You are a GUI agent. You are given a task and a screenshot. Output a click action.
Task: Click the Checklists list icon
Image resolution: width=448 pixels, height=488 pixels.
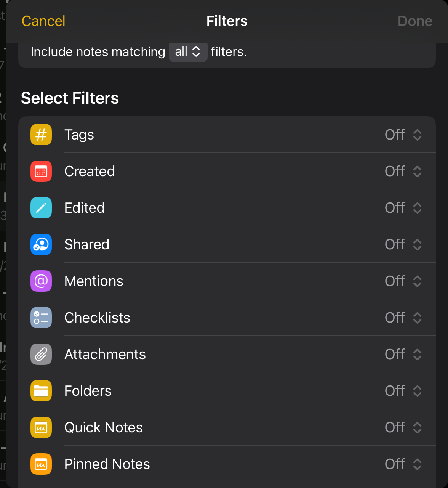tap(41, 318)
